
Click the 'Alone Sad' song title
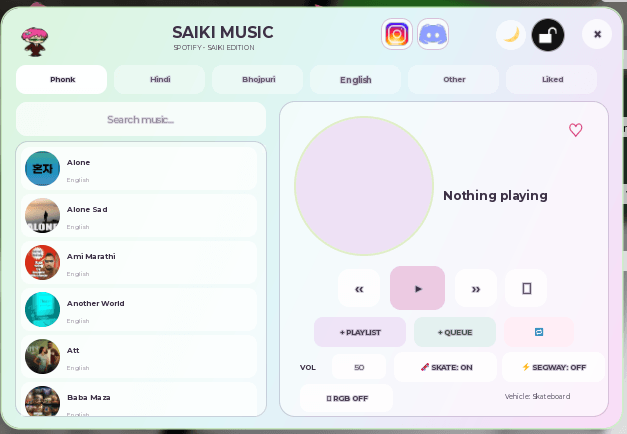[x=87, y=210]
